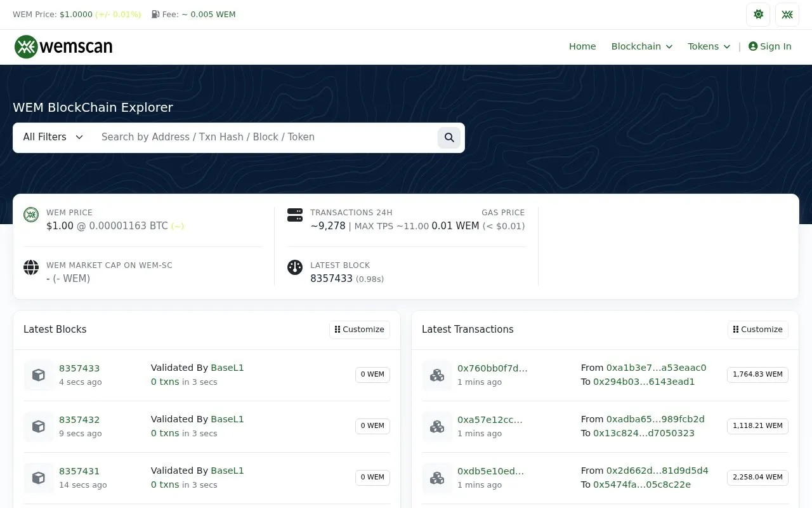Go to the wemscan logo homepage
The height and width of the screenshot is (508, 812).
point(63,46)
